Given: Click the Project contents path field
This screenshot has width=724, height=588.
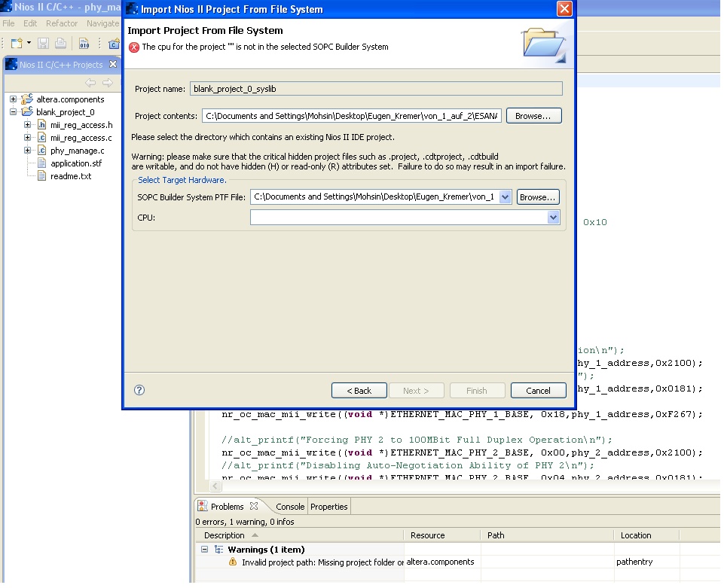Looking at the screenshot, I should (x=351, y=116).
